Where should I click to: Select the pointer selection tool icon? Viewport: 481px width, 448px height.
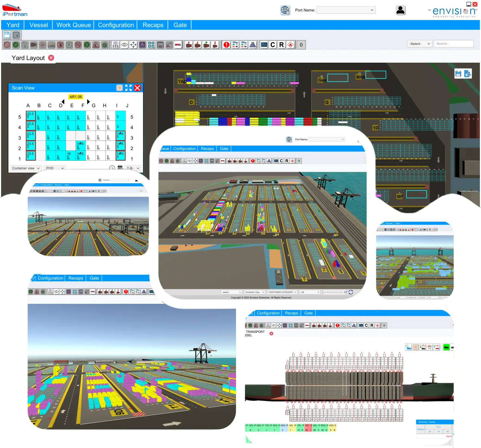(16, 35)
